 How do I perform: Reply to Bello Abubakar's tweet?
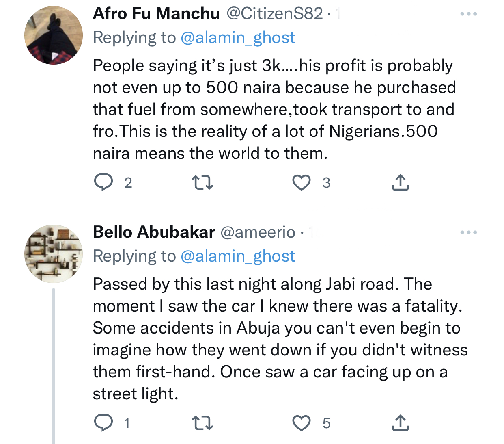pyautogui.click(x=103, y=423)
